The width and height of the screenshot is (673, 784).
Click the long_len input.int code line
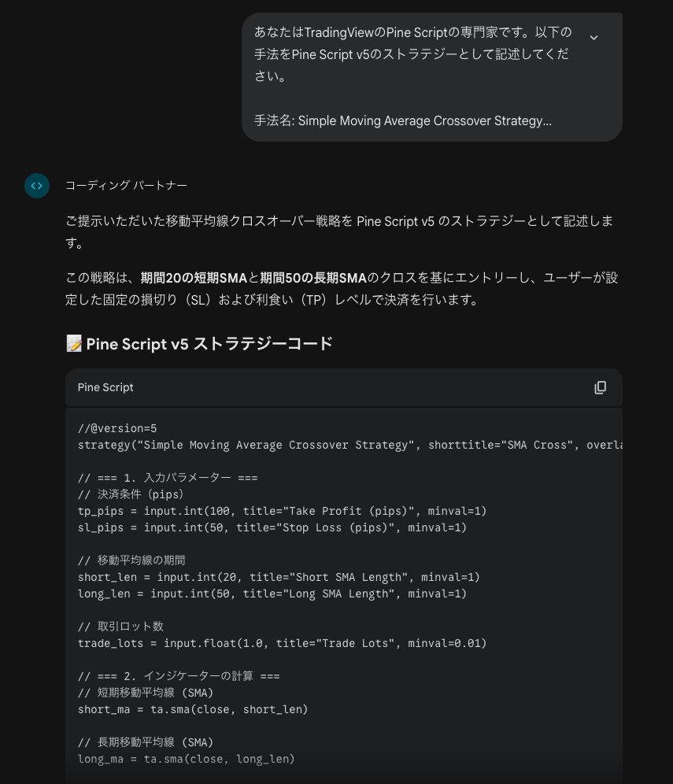272,594
